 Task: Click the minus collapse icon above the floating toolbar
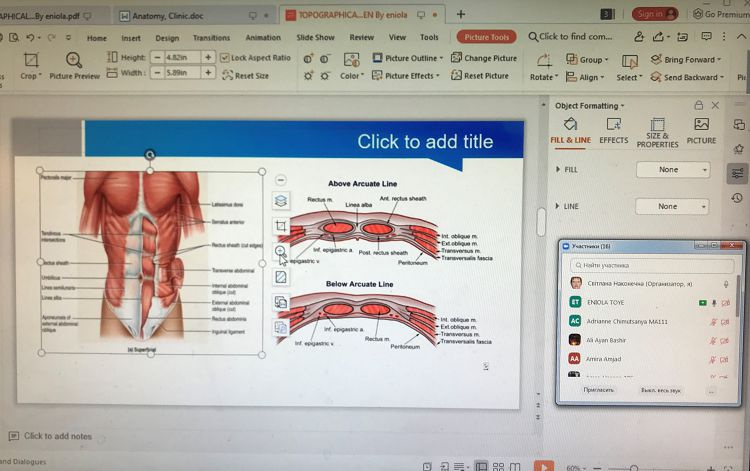pyautogui.click(x=281, y=180)
